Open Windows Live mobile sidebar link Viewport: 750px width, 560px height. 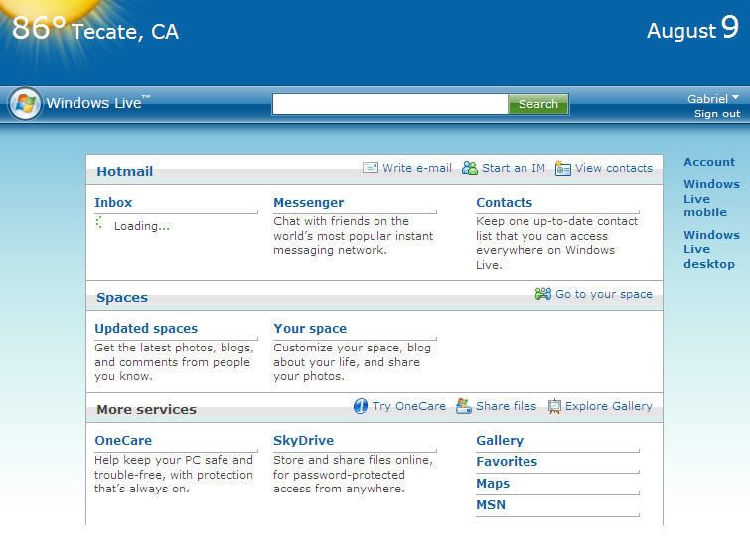pos(710,198)
